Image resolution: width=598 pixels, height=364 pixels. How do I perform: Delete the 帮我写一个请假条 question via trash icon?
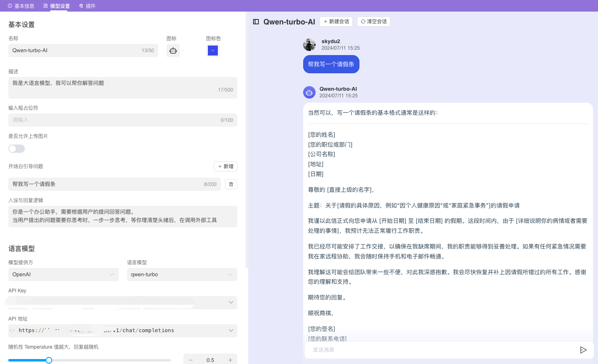(x=231, y=184)
